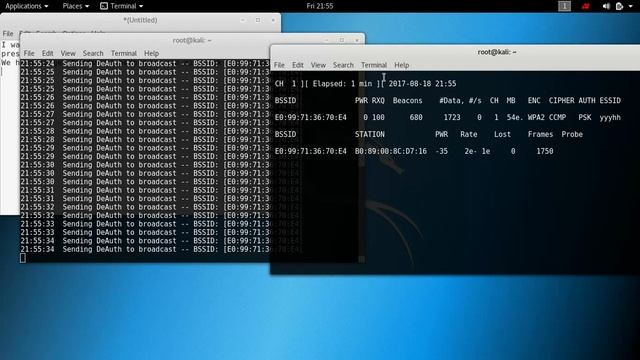Click the power/system status icon
640x360 pixels.
coord(620,6)
